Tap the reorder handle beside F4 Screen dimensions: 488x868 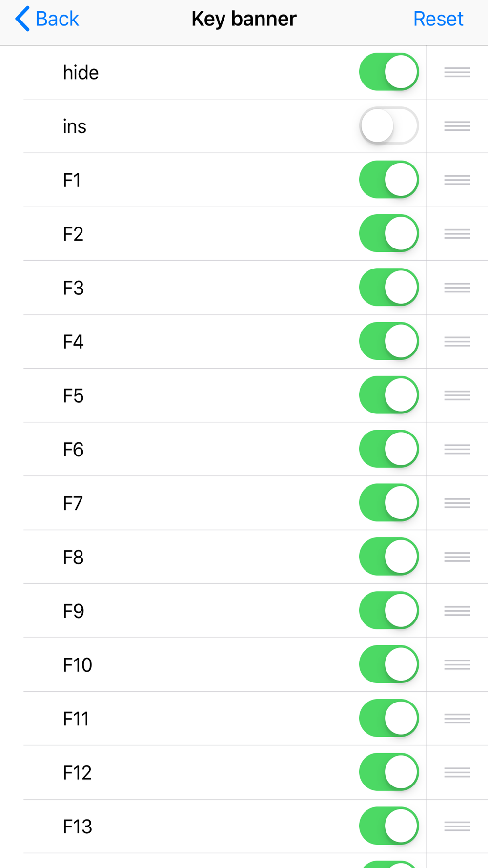pos(457,341)
